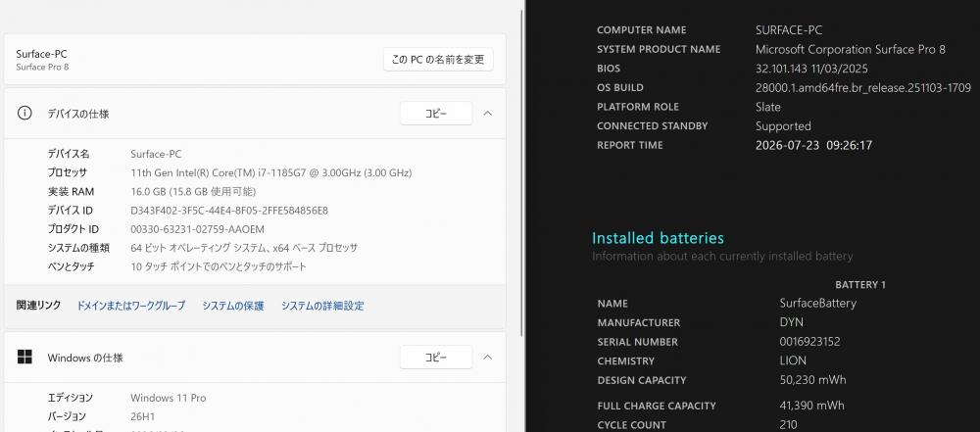The width and height of the screenshot is (980, 432).
Task: Select the serial number 0016923152
Action: click(x=810, y=342)
